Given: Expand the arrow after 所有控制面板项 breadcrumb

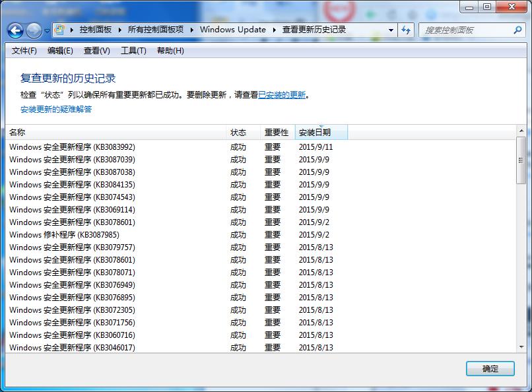Looking at the screenshot, I should click(x=192, y=30).
